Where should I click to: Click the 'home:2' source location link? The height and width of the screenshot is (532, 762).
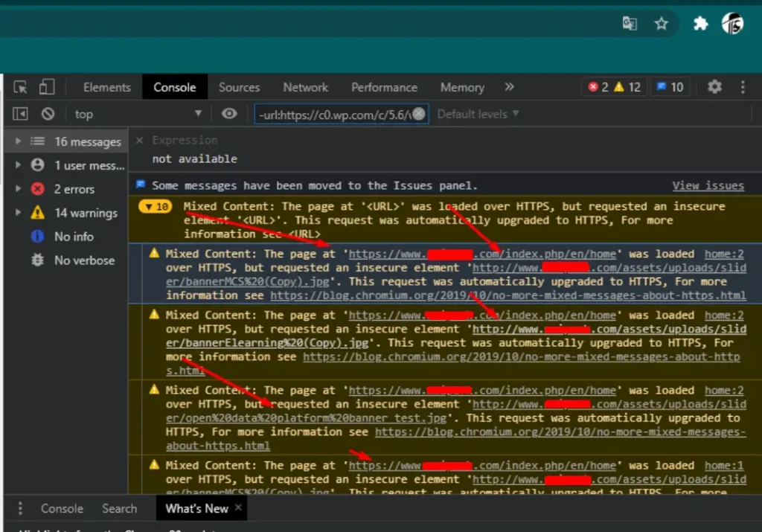pyautogui.click(x=723, y=253)
